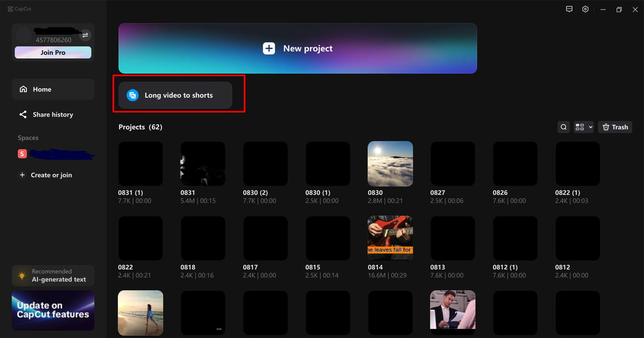Click the Join Pro button

53,52
